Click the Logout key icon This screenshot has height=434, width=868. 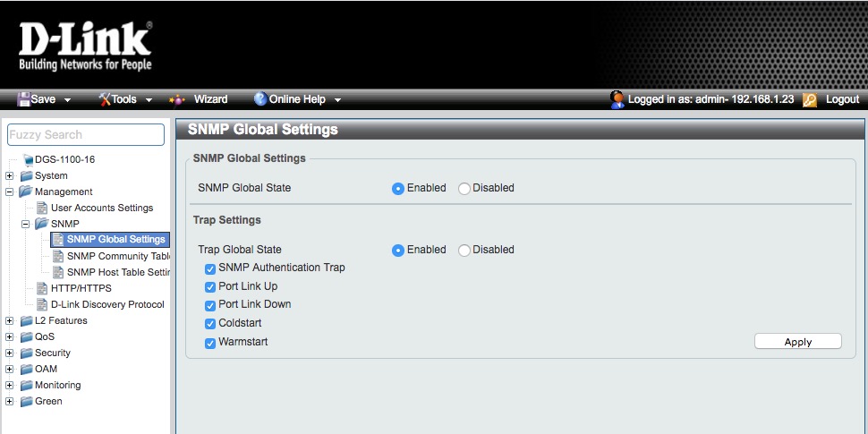pyautogui.click(x=810, y=99)
